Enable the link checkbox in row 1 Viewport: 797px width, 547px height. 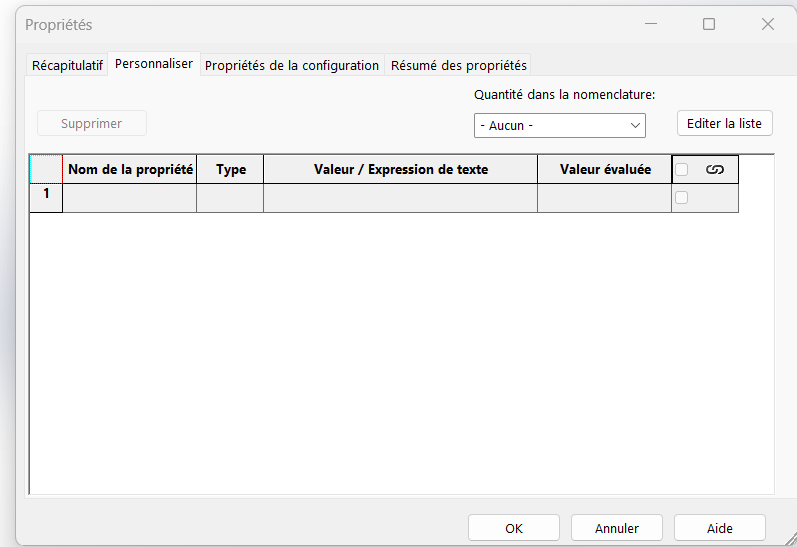click(x=682, y=198)
